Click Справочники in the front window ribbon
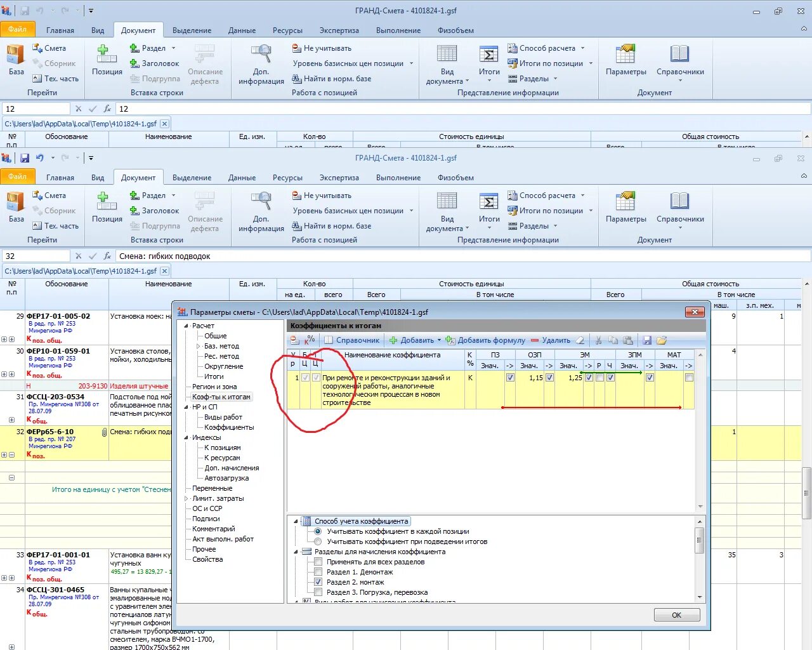 coord(680,209)
